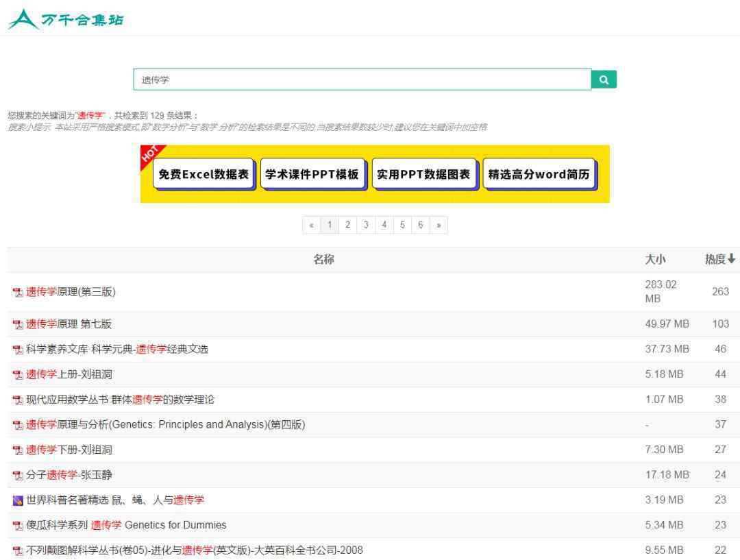This screenshot has width=740, height=560.
Task: Click PDF icon beside 遗传学上册-刘祖洞
Action: pos(18,375)
